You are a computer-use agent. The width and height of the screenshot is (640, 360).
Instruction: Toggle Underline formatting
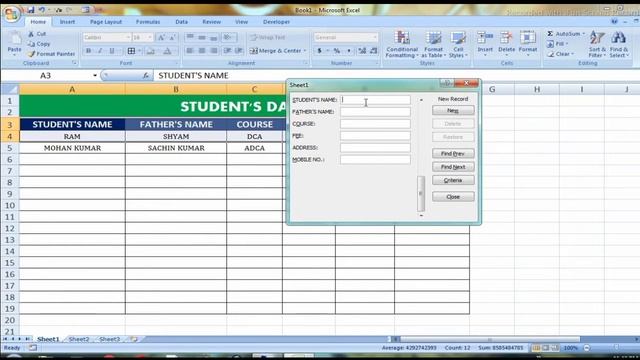[x=112, y=51]
